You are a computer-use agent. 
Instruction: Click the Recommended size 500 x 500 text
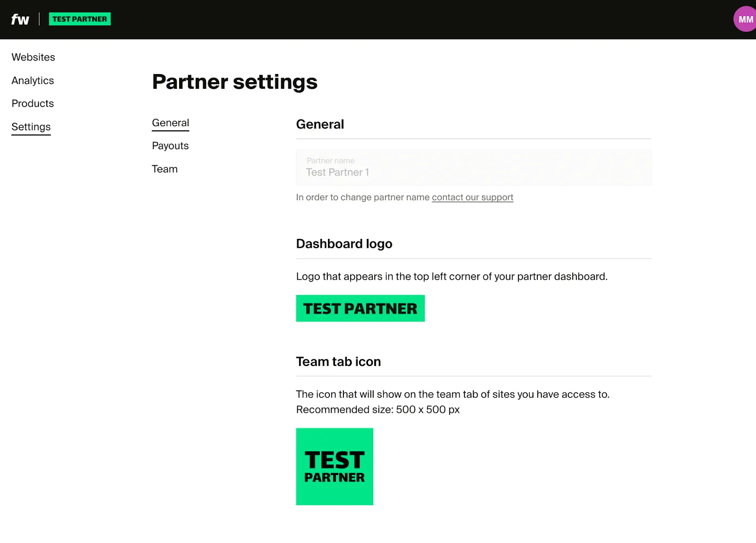click(x=378, y=410)
